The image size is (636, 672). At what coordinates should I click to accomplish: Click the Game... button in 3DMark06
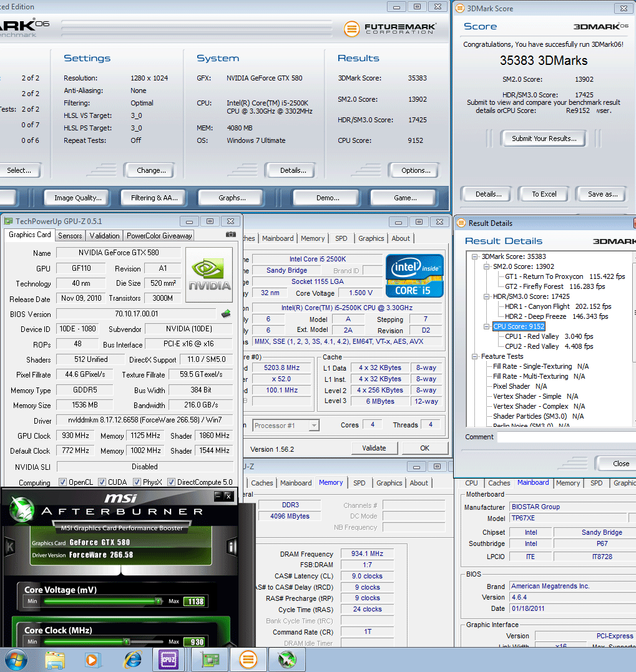(404, 198)
